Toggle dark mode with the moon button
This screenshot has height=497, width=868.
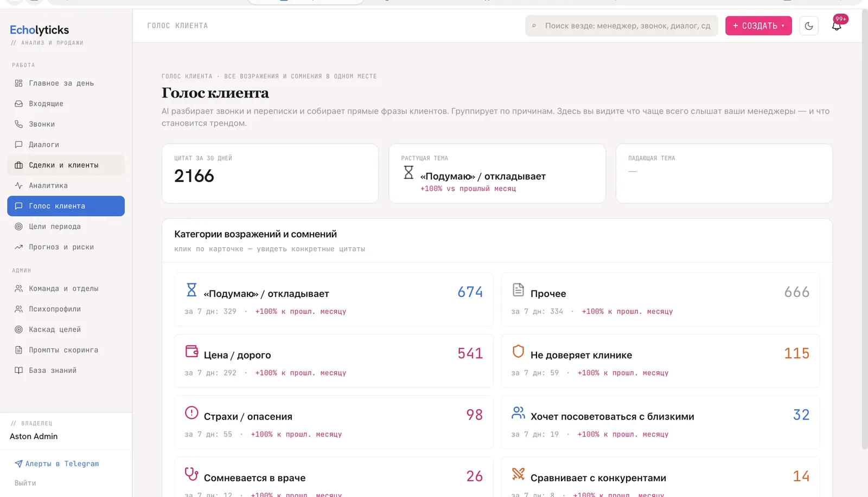[x=809, y=25]
